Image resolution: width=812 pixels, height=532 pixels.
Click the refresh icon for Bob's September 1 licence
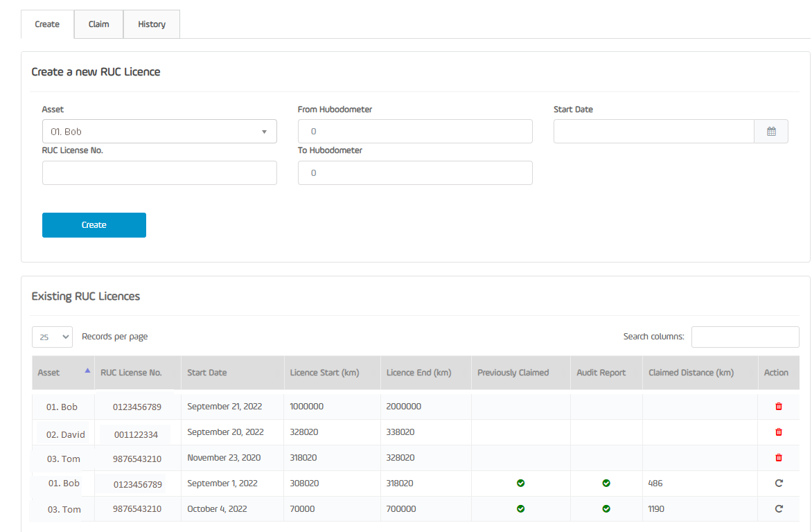[778, 484]
